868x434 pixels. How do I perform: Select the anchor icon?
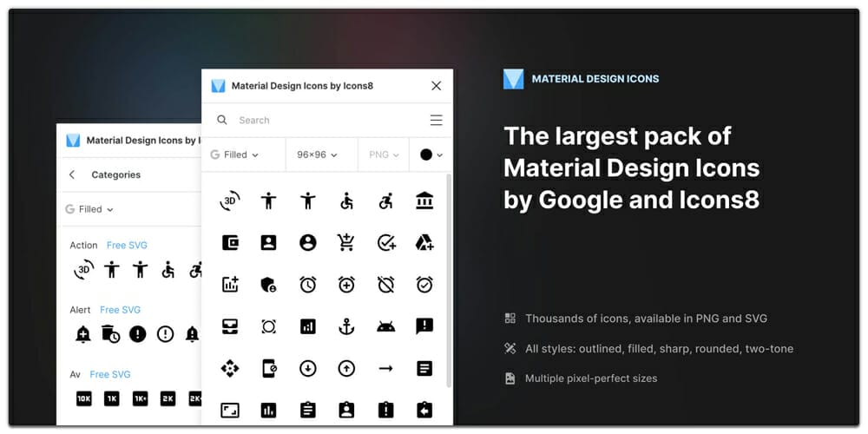pyautogui.click(x=346, y=326)
